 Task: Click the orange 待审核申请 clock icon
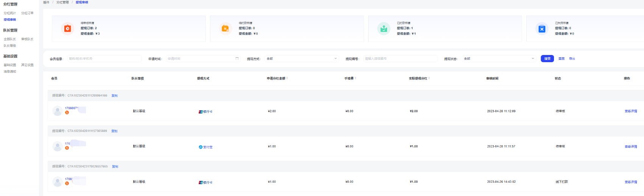[67, 28]
